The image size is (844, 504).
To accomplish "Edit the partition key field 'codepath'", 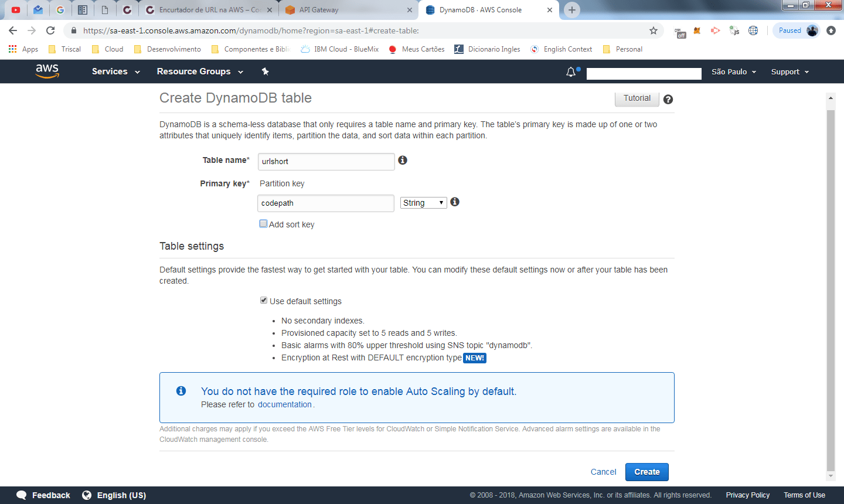I will click(x=326, y=203).
